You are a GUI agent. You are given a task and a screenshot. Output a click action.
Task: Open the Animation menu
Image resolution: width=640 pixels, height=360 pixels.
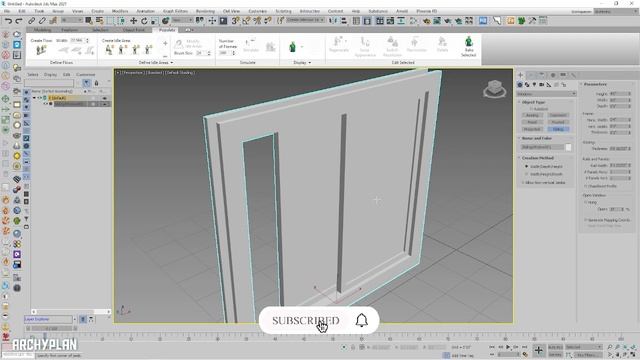click(x=145, y=11)
